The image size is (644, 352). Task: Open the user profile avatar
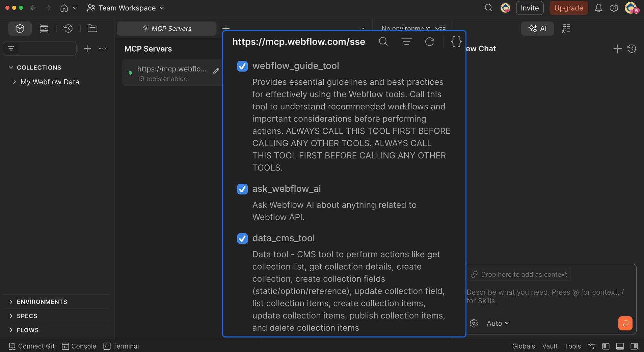tap(631, 8)
